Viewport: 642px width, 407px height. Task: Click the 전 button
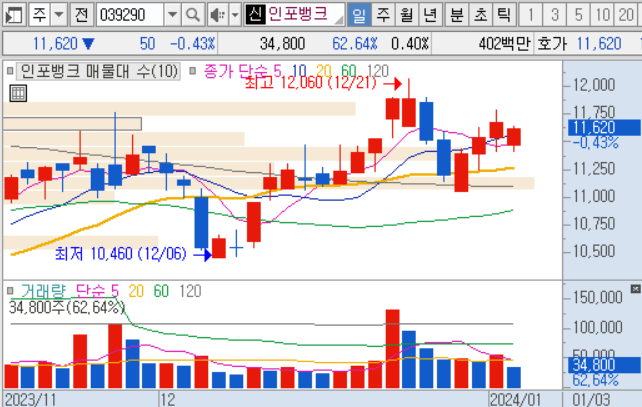click(x=81, y=15)
